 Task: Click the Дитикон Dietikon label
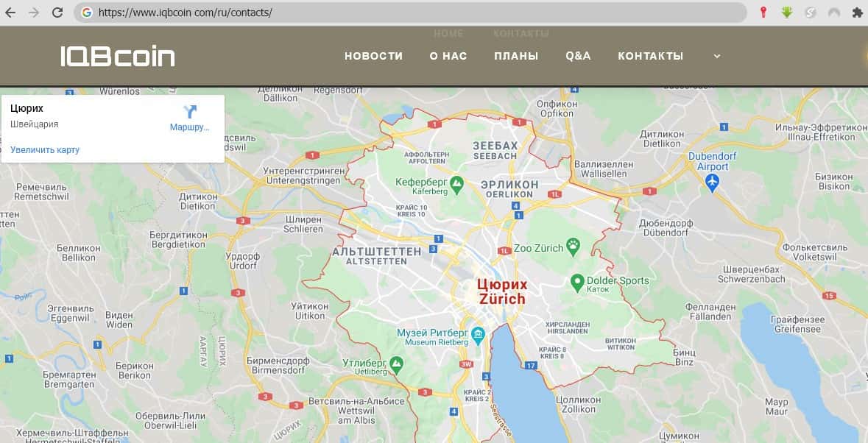click(x=197, y=201)
